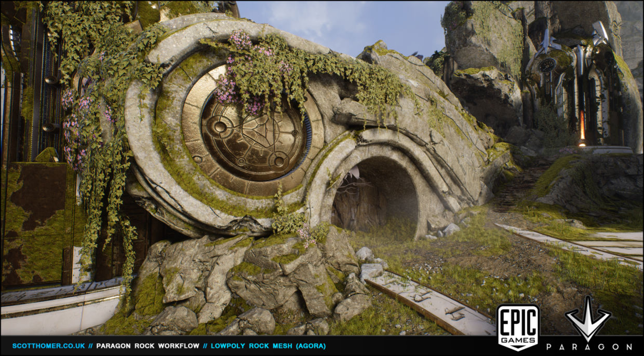Click the SCOTTHOMER.CO.UK text in the caption bar
Image resolution: width=644 pixels, height=356 pixels.
click(x=49, y=346)
